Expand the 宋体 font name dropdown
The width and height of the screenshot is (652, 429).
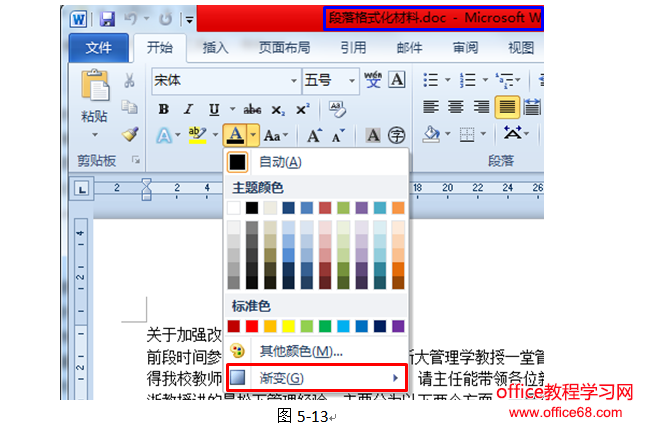coord(294,80)
